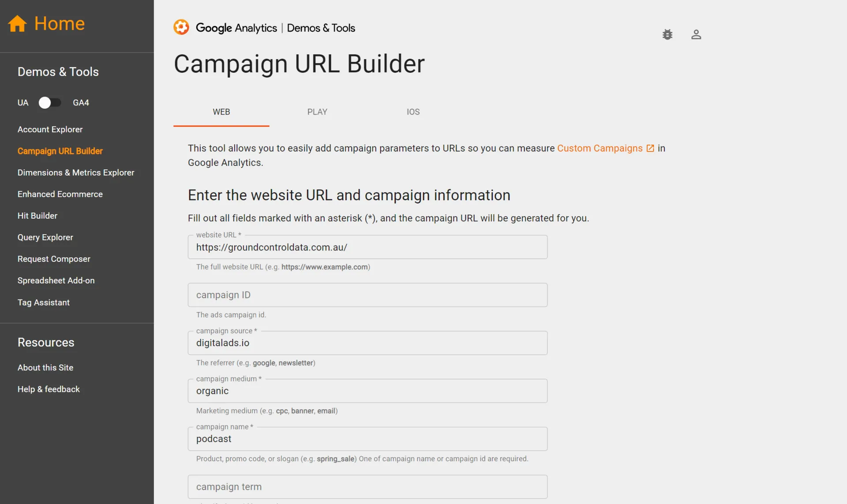847x504 pixels.
Task: Switch to the IOS tab
Action: click(413, 112)
